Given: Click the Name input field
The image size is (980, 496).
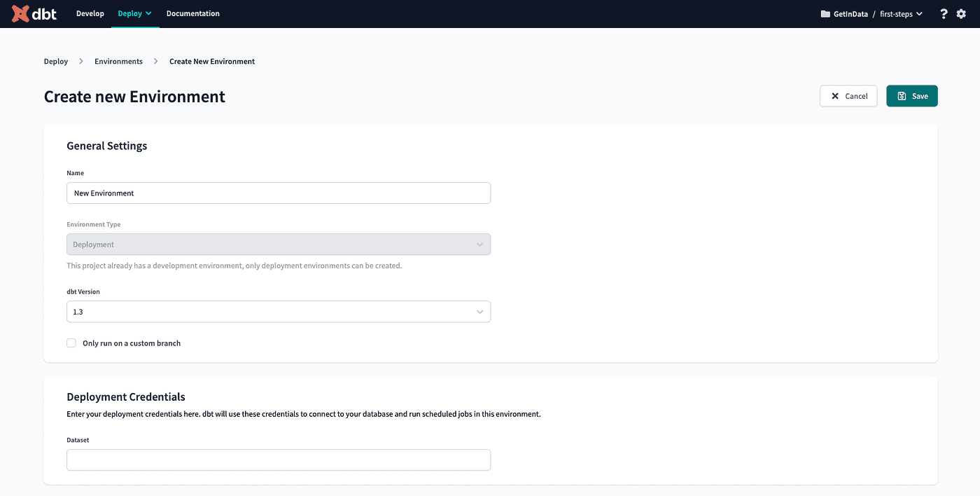Looking at the screenshot, I should point(279,193).
